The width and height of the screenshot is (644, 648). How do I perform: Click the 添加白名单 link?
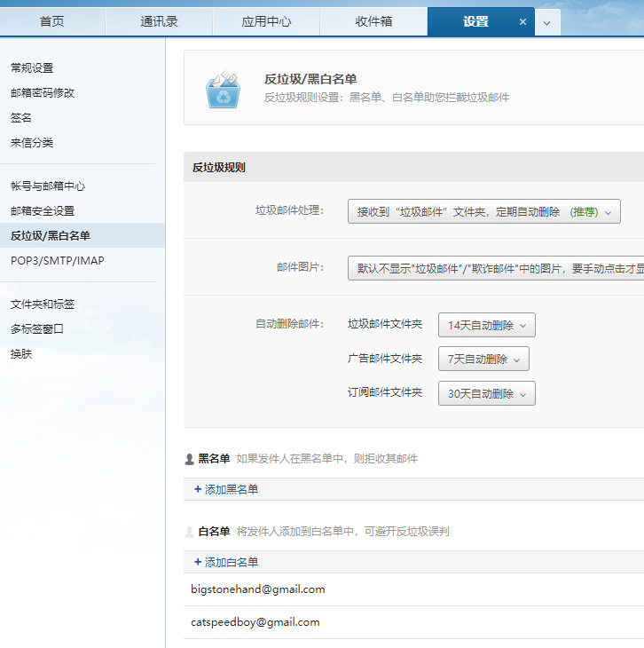(x=226, y=563)
